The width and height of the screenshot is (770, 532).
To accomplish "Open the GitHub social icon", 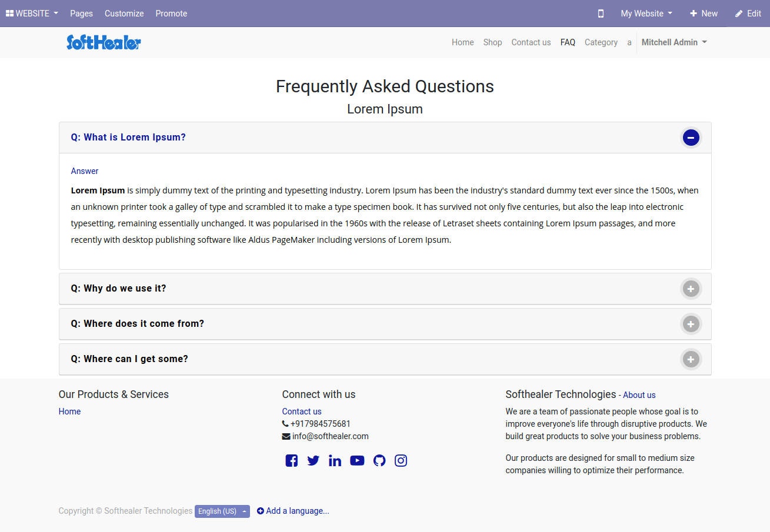I will coord(379,461).
